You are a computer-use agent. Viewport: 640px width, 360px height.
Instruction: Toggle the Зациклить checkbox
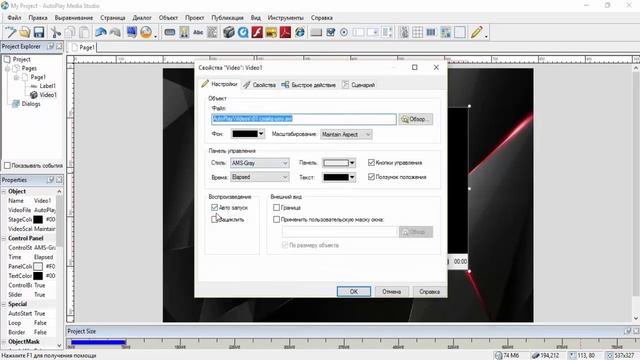(214, 220)
